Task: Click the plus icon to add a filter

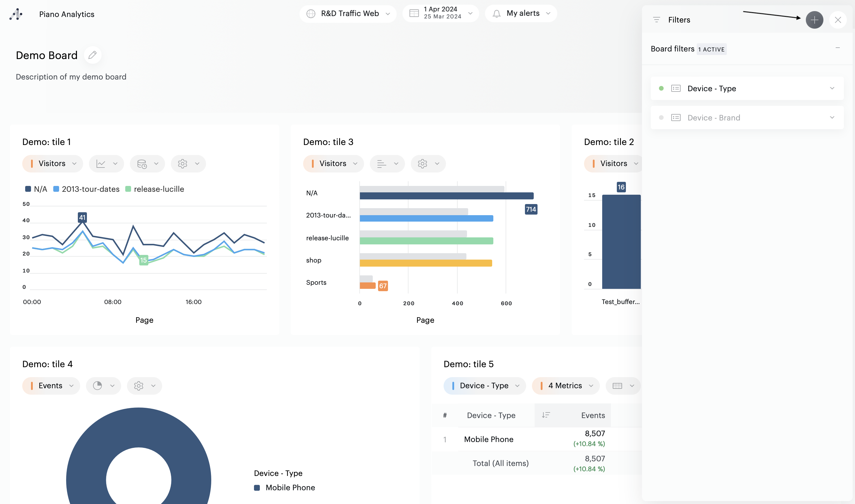Action: click(814, 20)
